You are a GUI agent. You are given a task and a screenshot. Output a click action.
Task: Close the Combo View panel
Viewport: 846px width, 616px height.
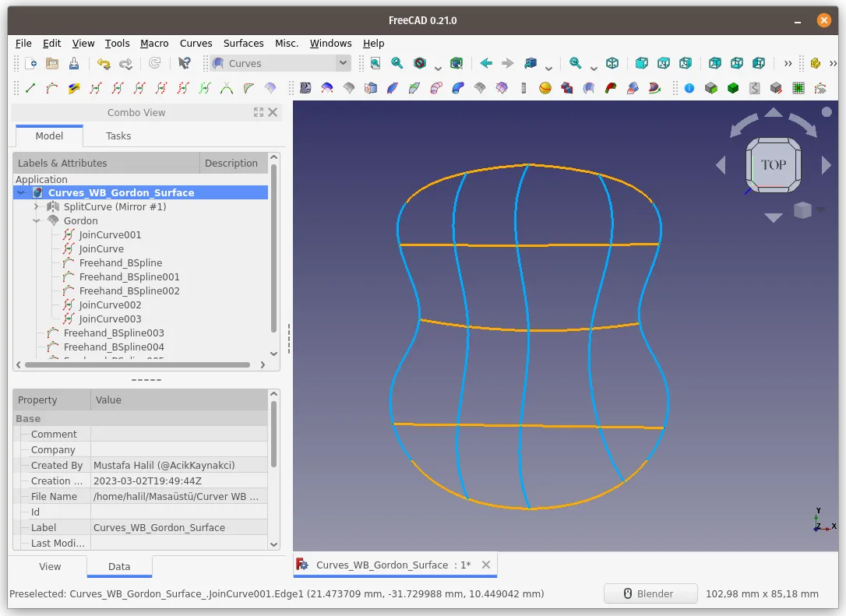(273, 112)
